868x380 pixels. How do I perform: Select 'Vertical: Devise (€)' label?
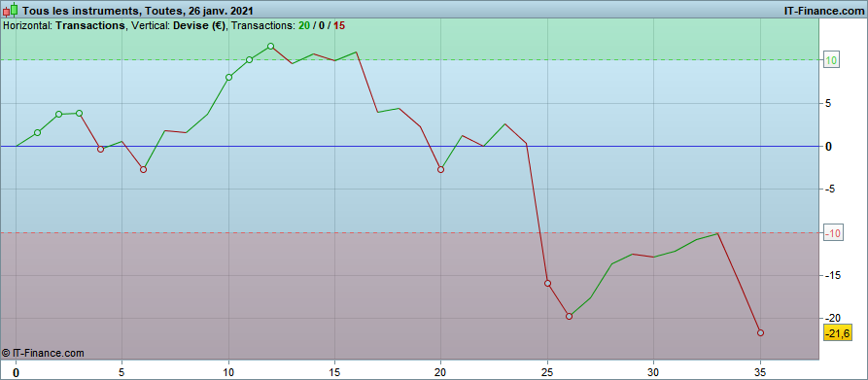tap(179, 25)
